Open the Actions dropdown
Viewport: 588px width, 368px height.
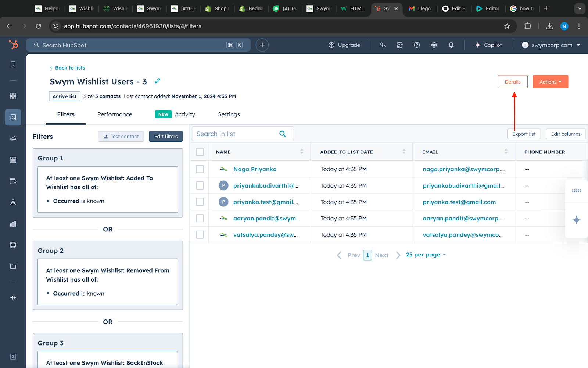[550, 82]
